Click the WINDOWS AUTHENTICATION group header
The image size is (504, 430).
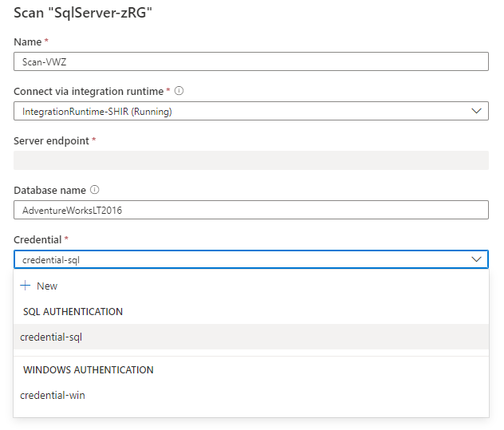pyautogui.click(x=88, y=370)
